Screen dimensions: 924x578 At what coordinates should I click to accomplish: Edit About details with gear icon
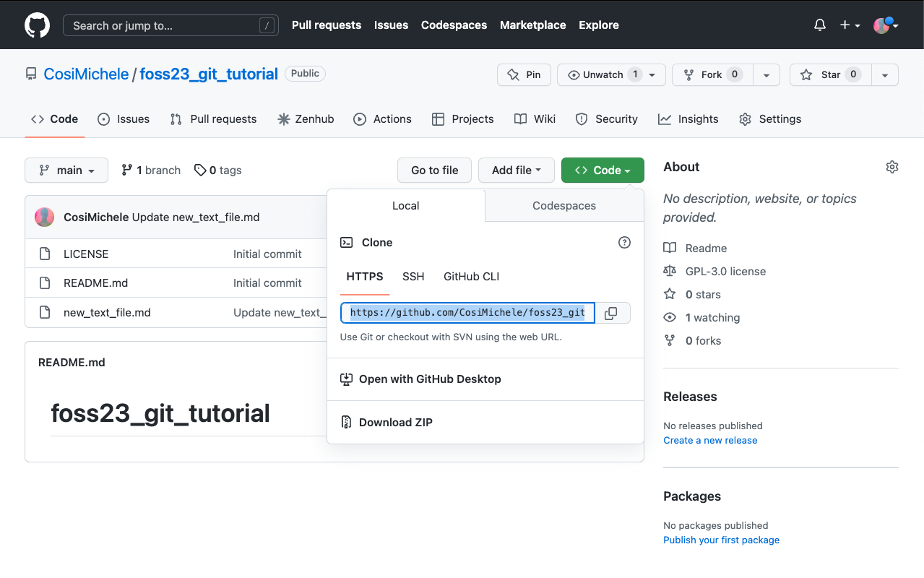[x=892, y=167]
